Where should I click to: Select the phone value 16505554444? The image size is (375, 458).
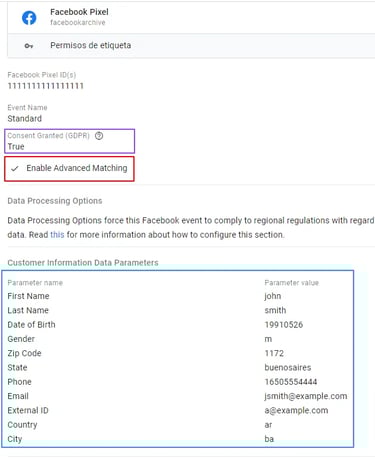[291, 382]
